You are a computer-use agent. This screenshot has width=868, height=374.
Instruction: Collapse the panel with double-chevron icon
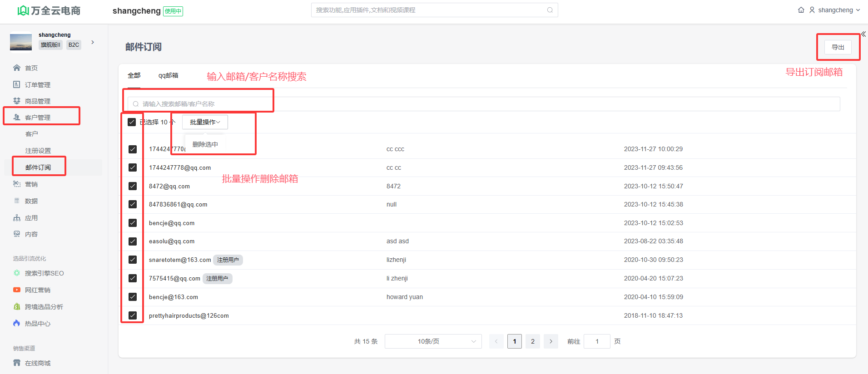coord(863,34)
